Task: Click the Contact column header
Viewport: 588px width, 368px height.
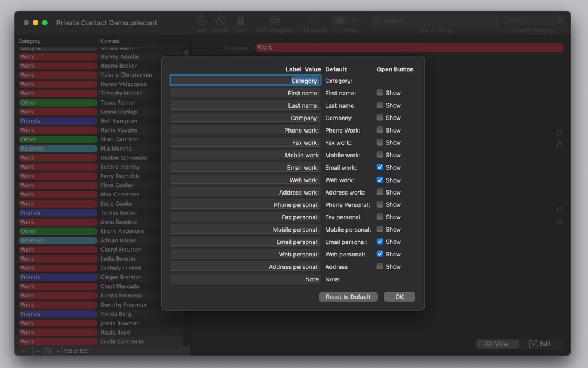Action: [x=110, y=41]
